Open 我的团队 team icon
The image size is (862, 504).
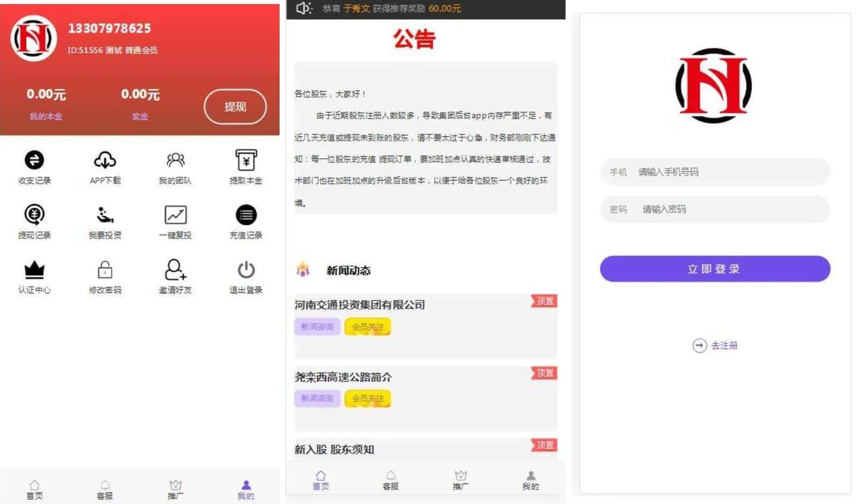175,161
